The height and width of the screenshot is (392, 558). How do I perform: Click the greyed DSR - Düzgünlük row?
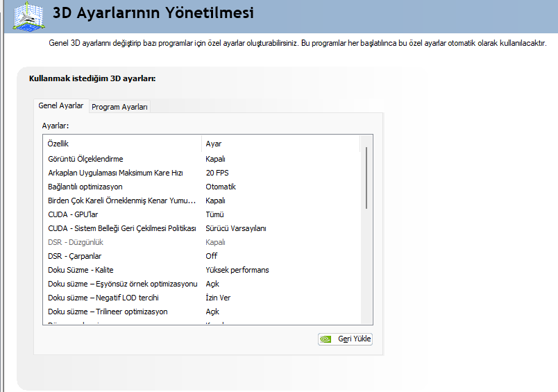pos(201,242)
